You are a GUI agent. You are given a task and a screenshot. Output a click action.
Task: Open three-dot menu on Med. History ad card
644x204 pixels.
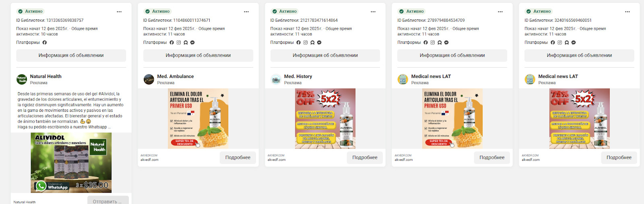pyautogui.click(x=373, y=12)
